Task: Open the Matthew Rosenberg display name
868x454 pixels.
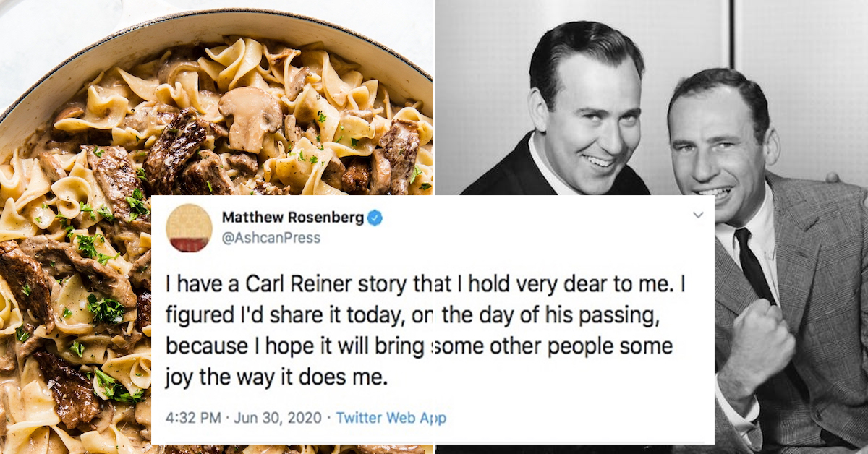Action: tap(292, 218)
